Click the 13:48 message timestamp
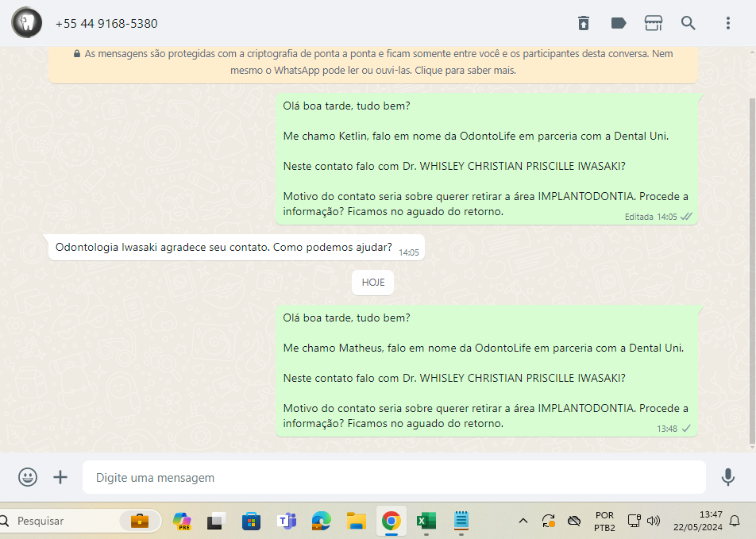The height and width of the screenshot is (539, 756). coord(667,429)
